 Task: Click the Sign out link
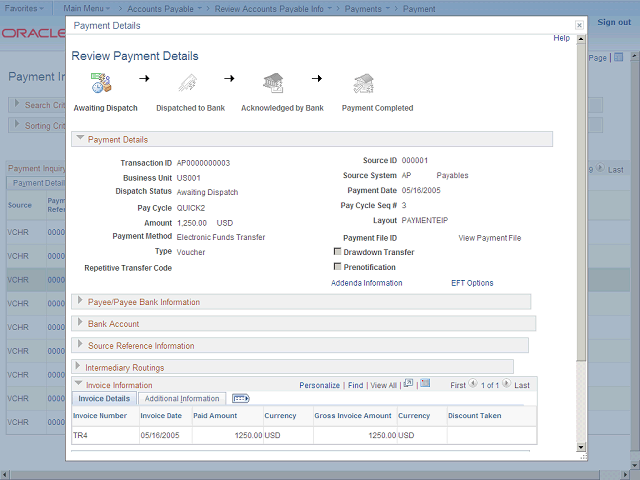[x=614, y=22]
